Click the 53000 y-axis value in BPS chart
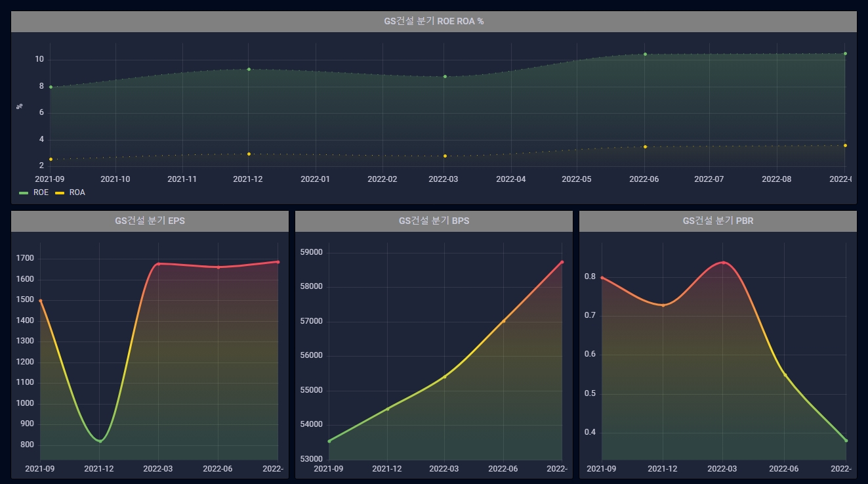This screenshot has width=868, height=484. click(311, 459)
